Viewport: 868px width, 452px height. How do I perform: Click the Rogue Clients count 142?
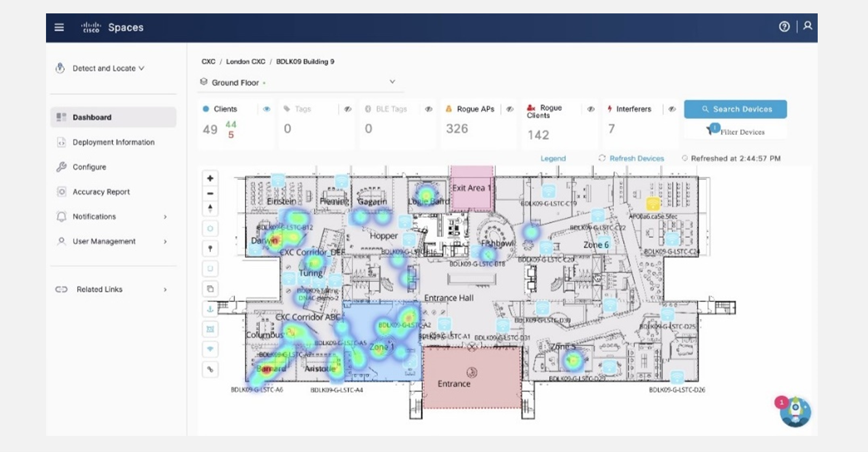[538, 135]
